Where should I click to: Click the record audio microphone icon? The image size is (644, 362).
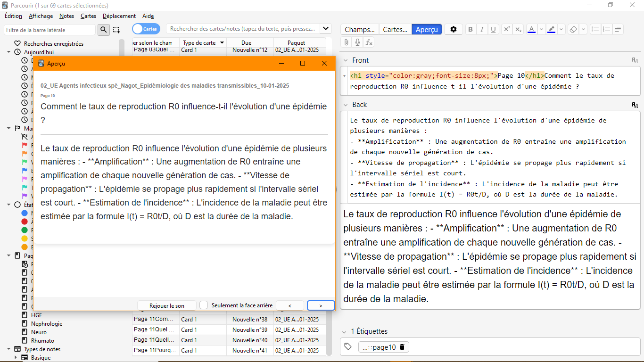[358, 42]
